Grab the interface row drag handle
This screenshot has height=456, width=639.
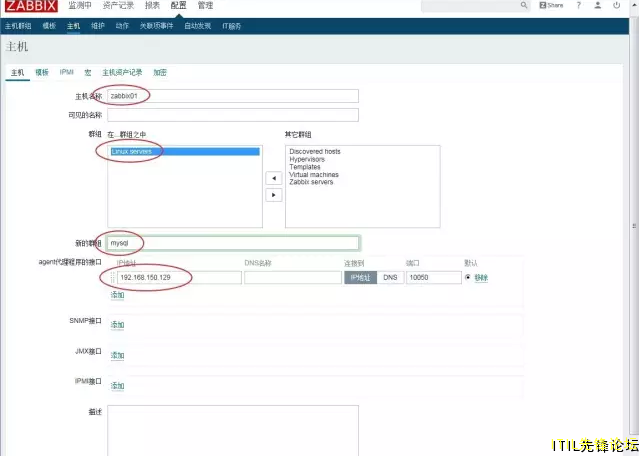pos(112,278)
